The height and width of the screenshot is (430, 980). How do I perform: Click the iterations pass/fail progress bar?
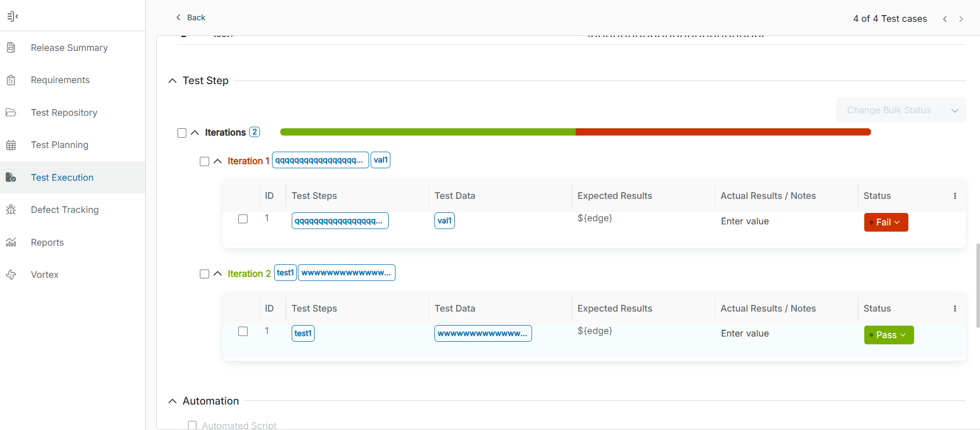575,132
